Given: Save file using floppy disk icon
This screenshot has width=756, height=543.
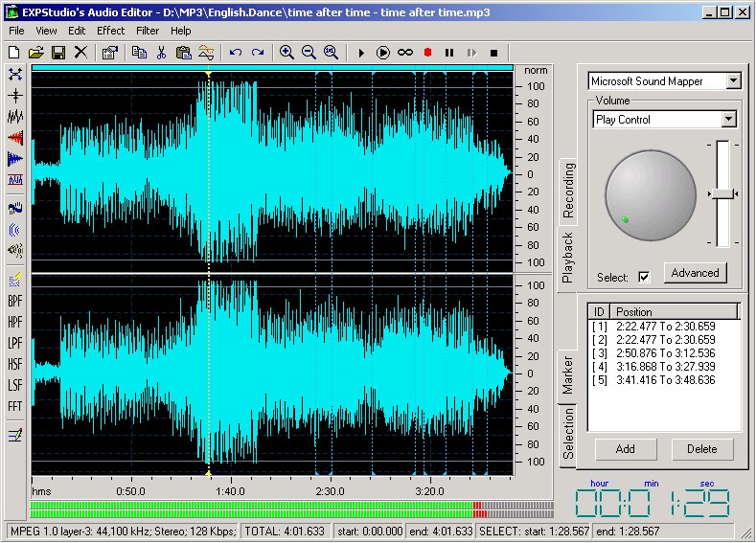Looking at the screenshot, I should tap(58, 53).
